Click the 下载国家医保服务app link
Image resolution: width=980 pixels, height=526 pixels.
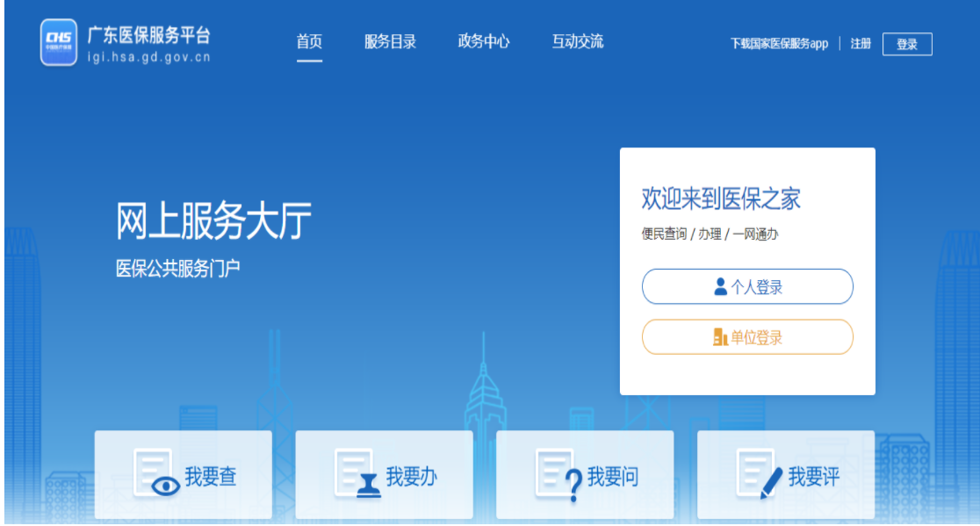tap(779, 44)
